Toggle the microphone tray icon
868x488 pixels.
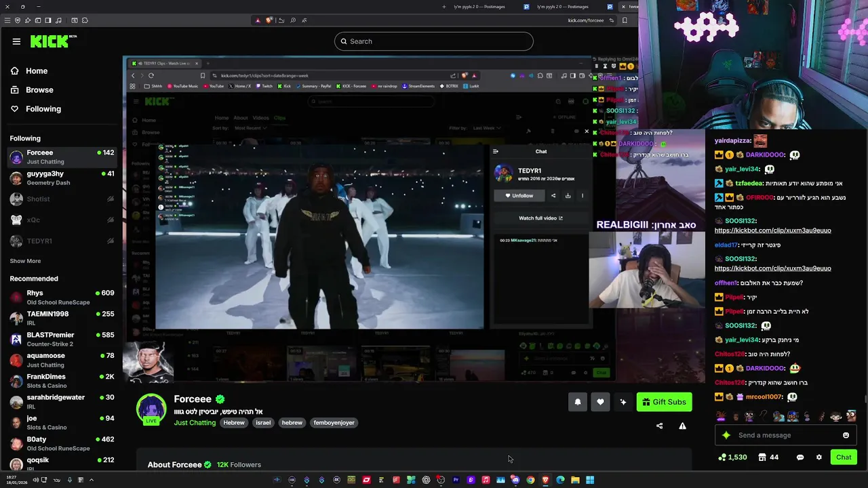(x=69, y=480)
